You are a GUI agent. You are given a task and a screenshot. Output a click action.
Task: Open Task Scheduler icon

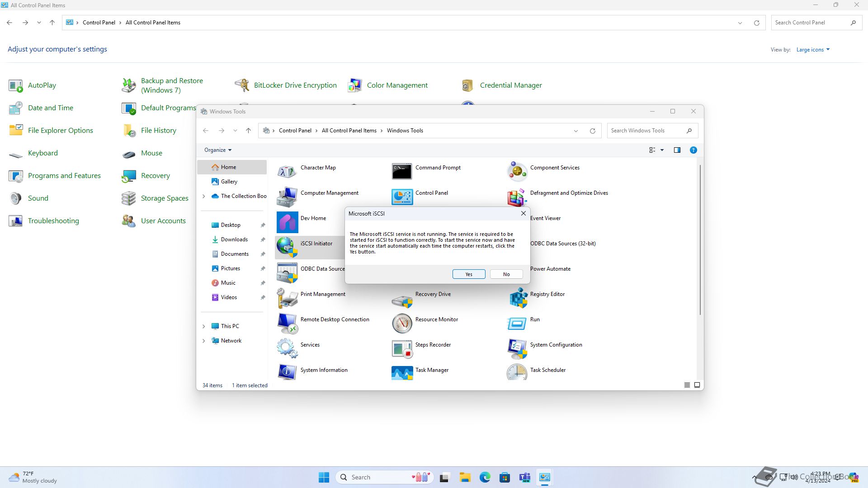517,372
